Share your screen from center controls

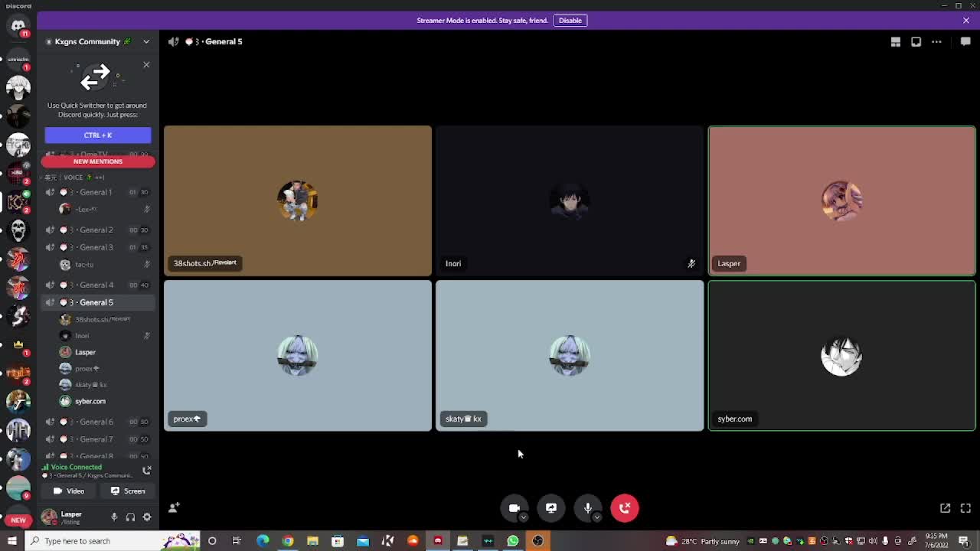click(551, 508)
